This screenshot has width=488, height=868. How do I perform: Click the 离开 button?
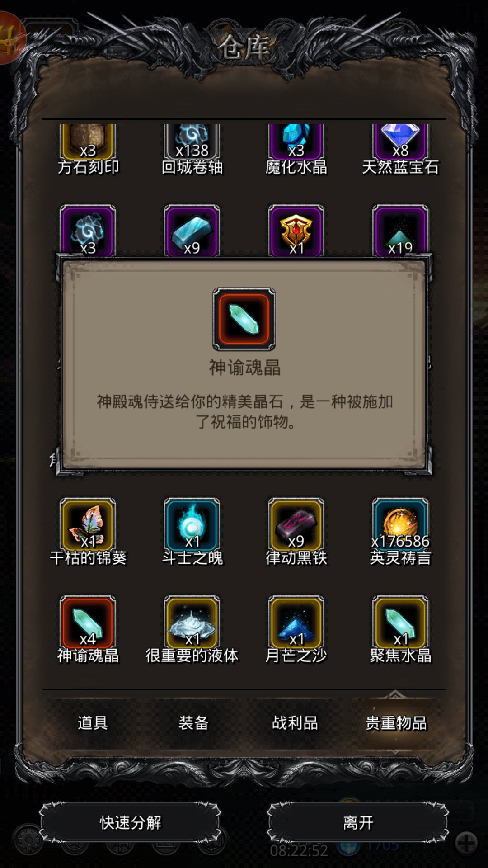pyautogui.click(x=358, y=822)
